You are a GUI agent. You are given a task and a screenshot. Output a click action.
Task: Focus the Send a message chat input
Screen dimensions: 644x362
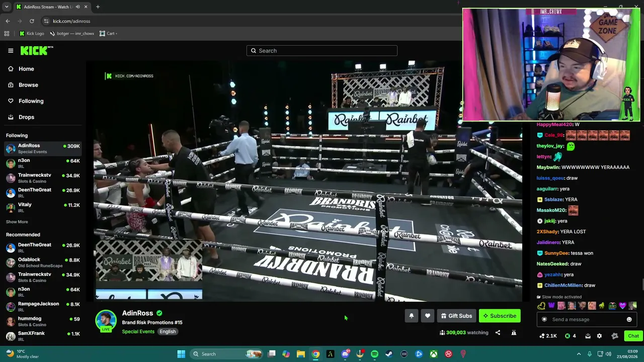tap(586, 319)
